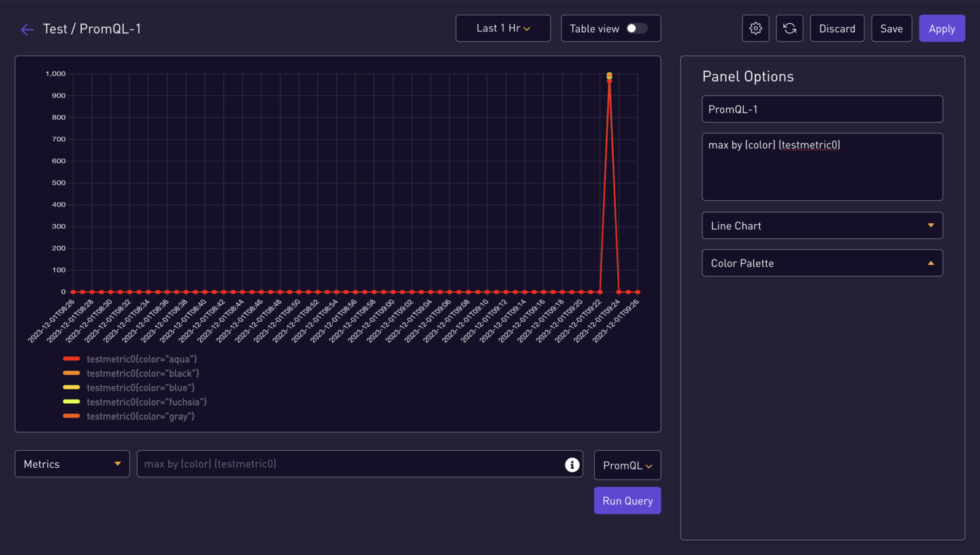Click legend entry testmetric0{color="aqua"}
The image size is (980, 555).
(x=142, y=359)
